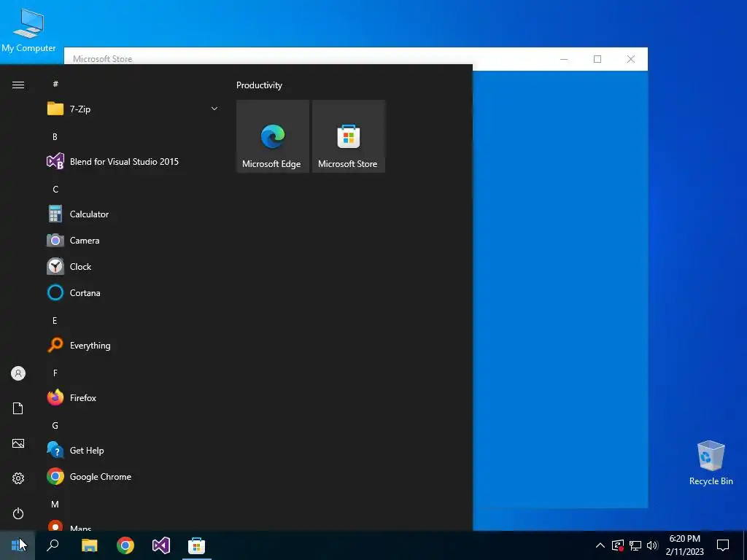Viewport: 747px width, 560px height.
Task: Open Cortana from the app list
Action: [x=133, y=293]
